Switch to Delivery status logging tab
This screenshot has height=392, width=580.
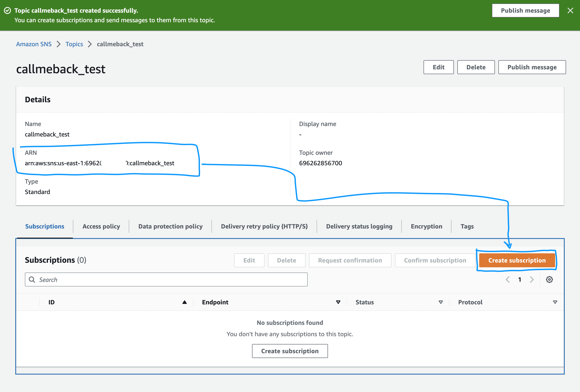click(x=359, y=227)
